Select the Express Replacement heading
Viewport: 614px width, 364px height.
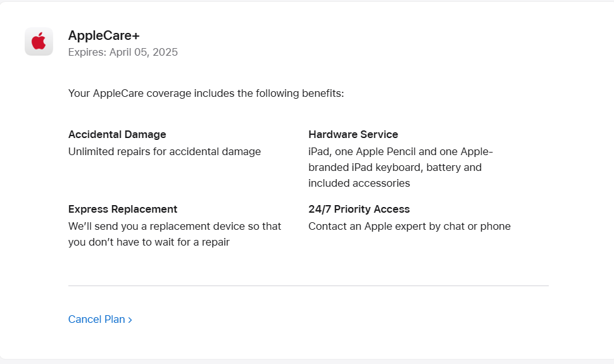(x=123, y=209)
